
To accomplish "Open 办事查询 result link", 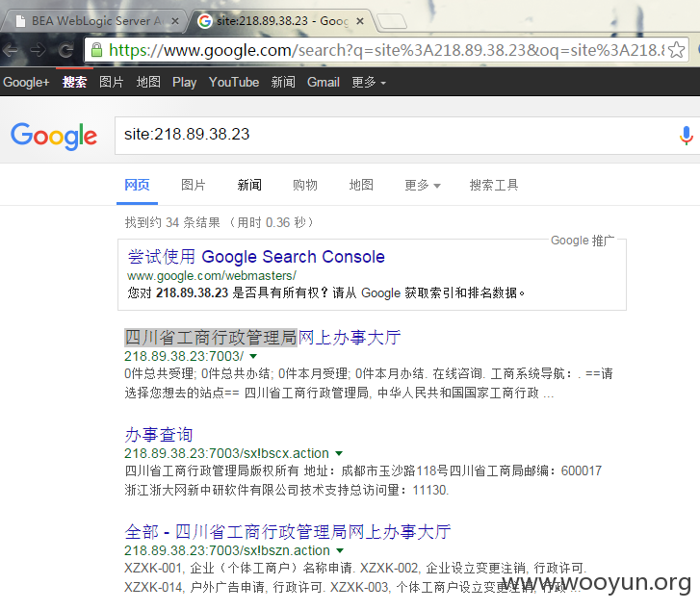I will [x=159, y=435].
